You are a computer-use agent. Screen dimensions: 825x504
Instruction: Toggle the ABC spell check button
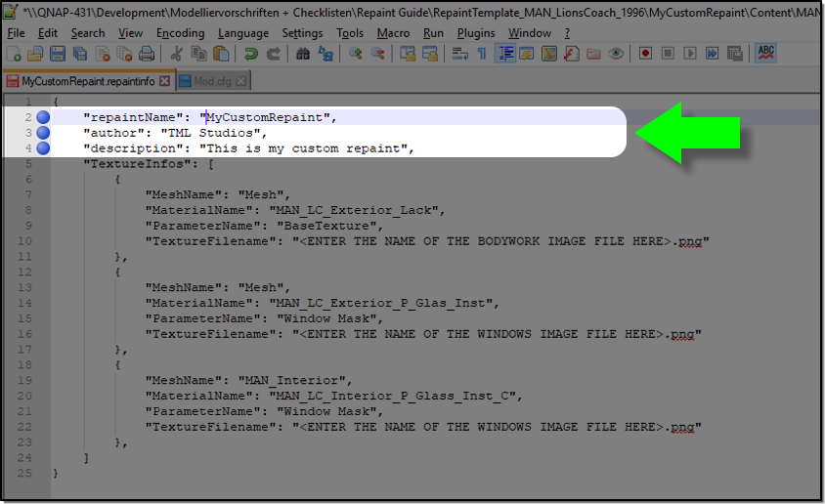click(x=766, y=53)
